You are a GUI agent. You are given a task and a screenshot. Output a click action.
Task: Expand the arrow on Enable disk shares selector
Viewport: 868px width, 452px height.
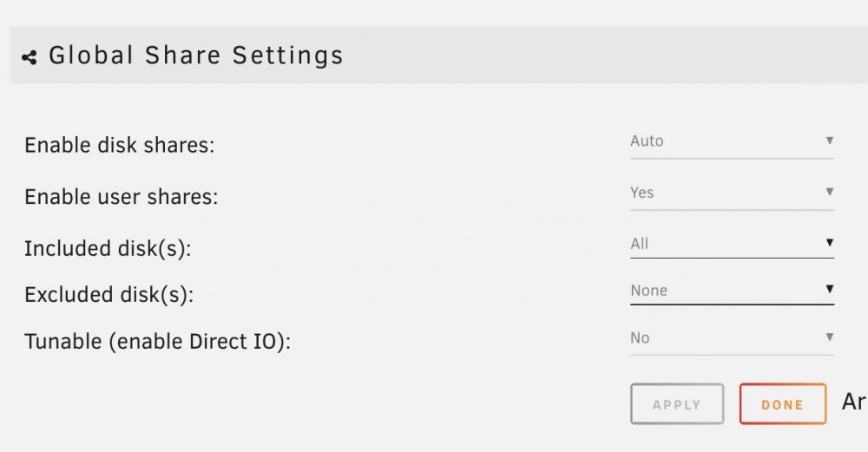(829, 141)
